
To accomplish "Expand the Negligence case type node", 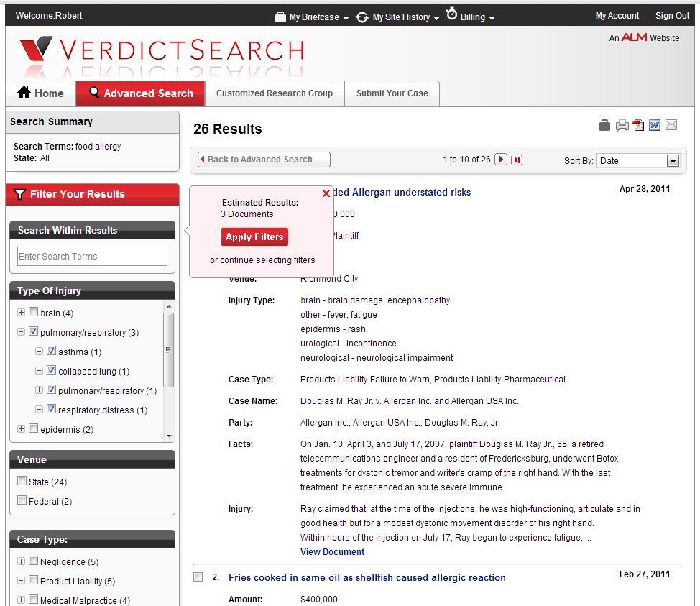I will pyautogui.click(x=21, y=561).
